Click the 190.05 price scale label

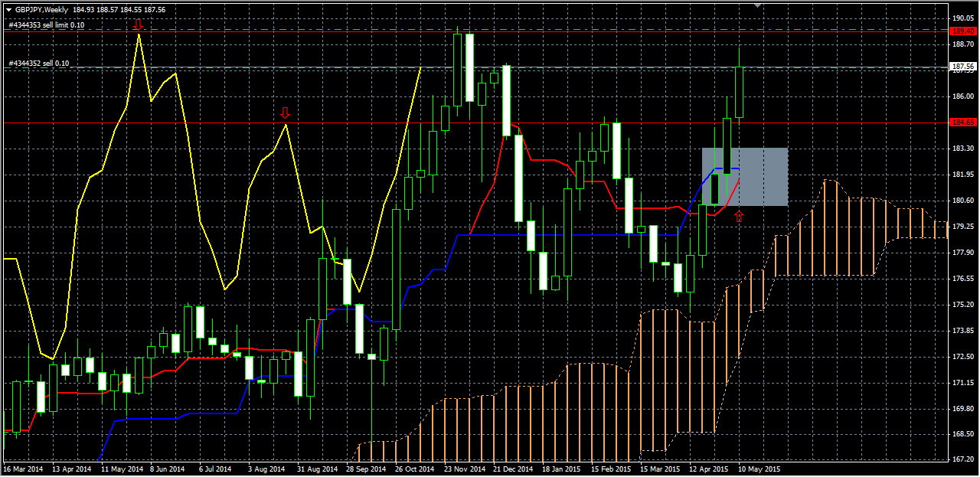[962, 18]
